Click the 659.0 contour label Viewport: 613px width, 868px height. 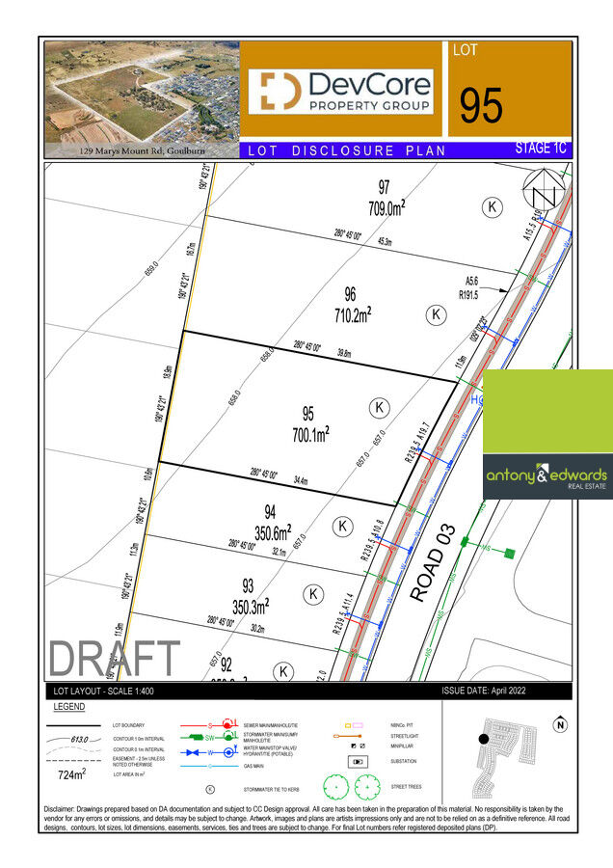click(151, 268)
